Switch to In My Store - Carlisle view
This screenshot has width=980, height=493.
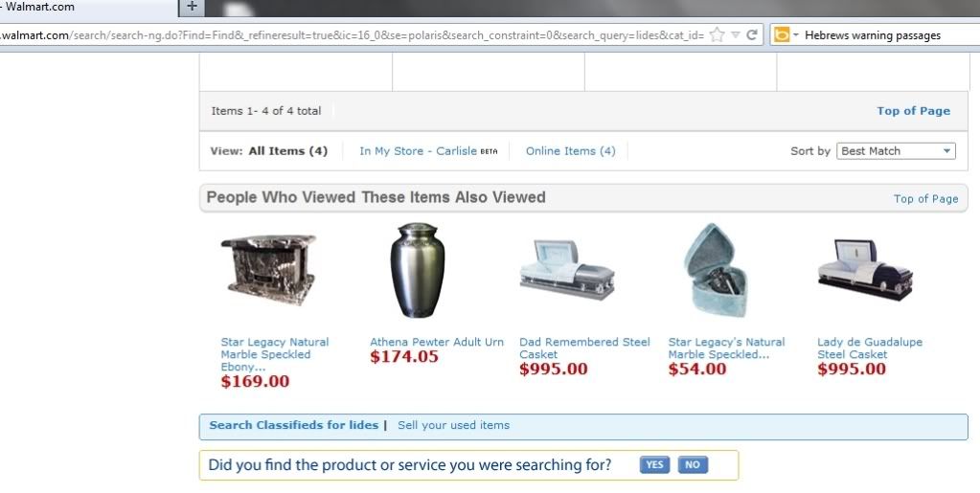click(428, 150)
